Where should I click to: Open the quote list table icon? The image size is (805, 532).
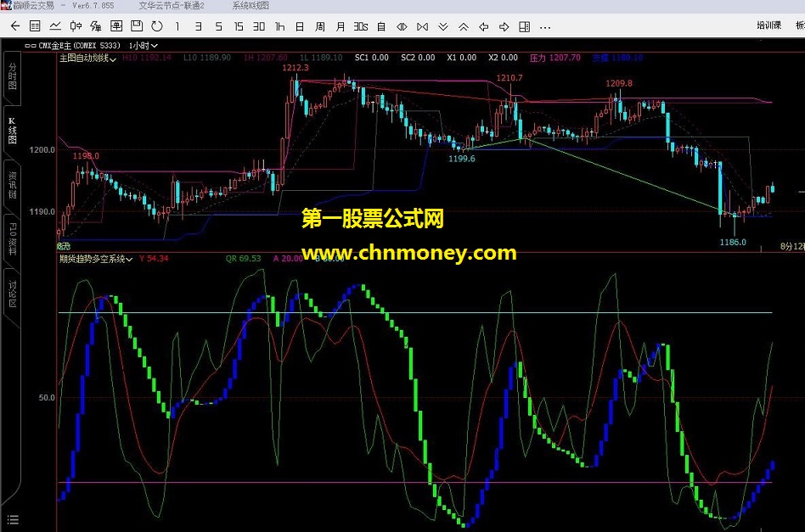click(x=35, y=26)
